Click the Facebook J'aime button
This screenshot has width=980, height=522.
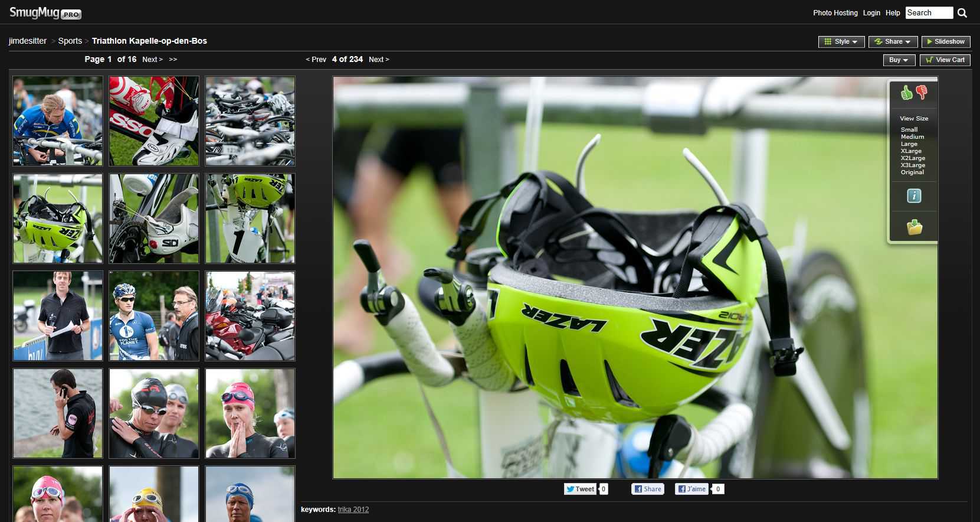(691, 489)
